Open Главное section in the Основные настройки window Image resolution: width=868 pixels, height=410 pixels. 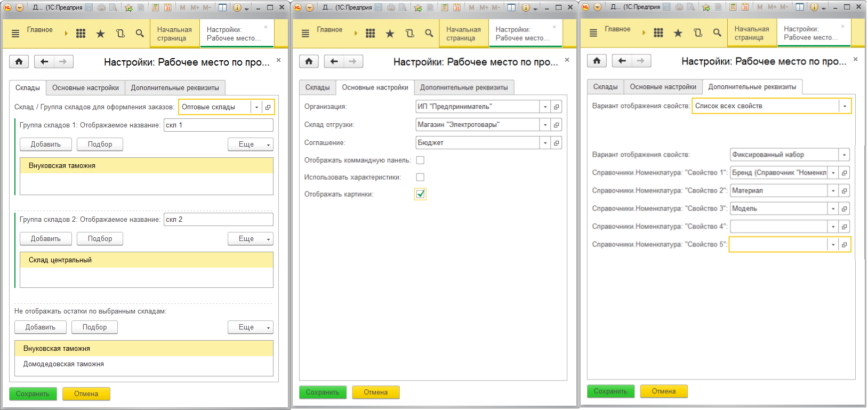(x=329, y=30)
